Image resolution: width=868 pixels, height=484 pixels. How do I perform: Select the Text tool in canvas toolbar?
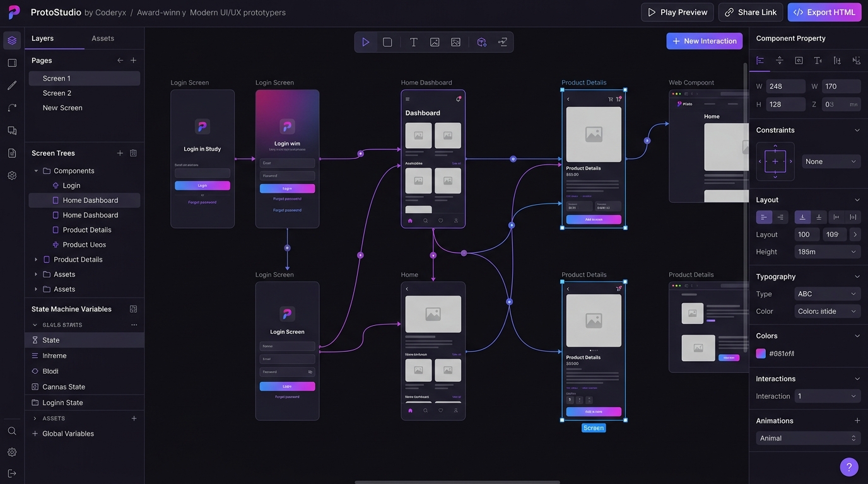coord(414,42)
